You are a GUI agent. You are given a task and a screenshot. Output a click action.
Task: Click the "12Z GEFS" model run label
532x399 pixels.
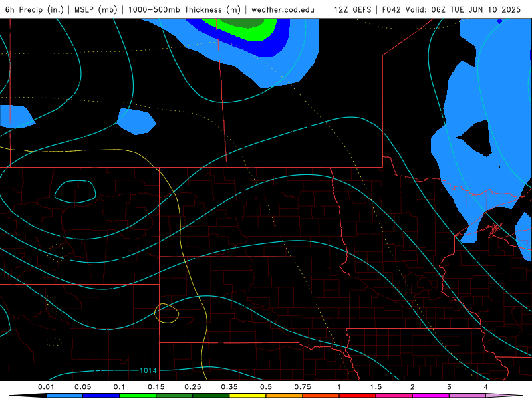point(352,9)
